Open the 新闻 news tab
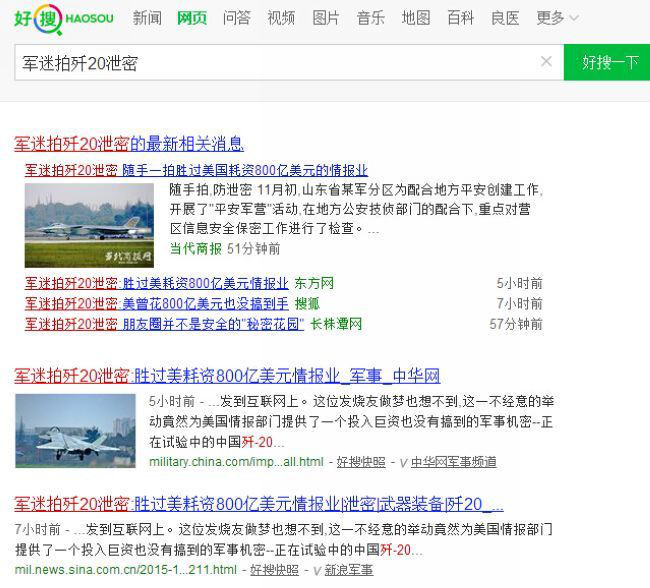650x588 pixels. (x=147, y=18)
